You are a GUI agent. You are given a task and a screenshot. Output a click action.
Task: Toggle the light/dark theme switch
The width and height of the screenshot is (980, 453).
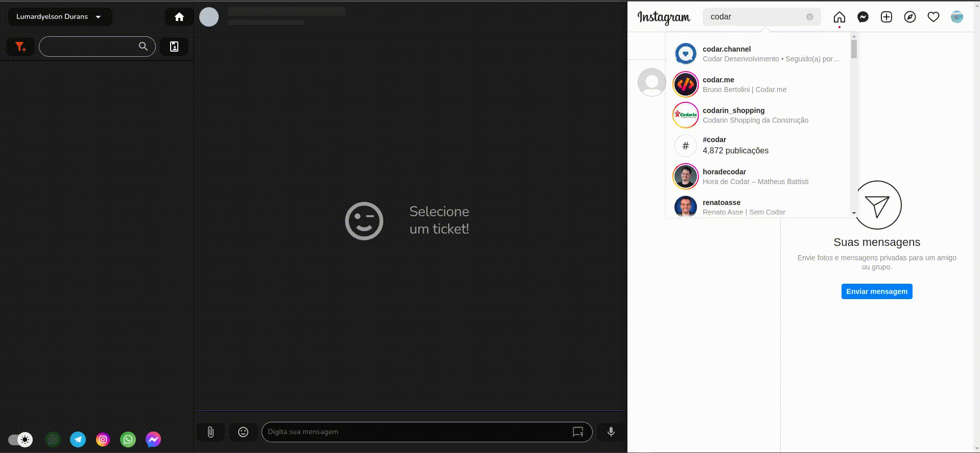[x=20, y=439]
